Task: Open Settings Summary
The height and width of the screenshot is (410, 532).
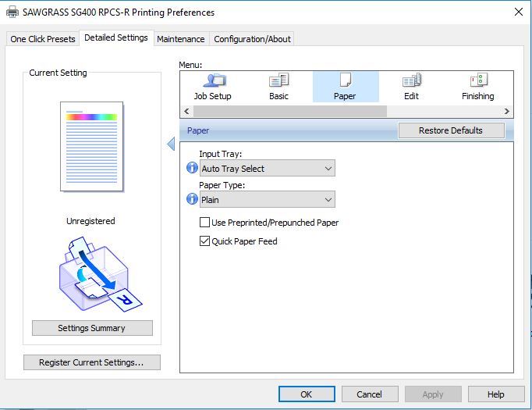Action: [x=92, y=328]
